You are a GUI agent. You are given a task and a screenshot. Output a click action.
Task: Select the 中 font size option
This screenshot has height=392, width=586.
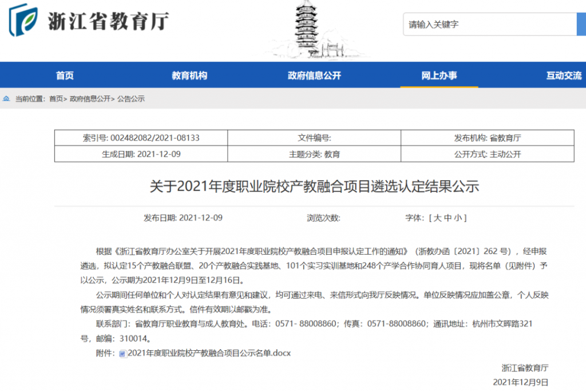tap(449, 217)
